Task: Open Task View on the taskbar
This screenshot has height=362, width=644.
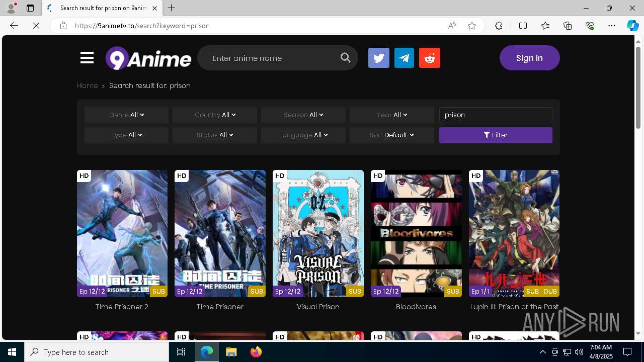Action: [181, 352]
